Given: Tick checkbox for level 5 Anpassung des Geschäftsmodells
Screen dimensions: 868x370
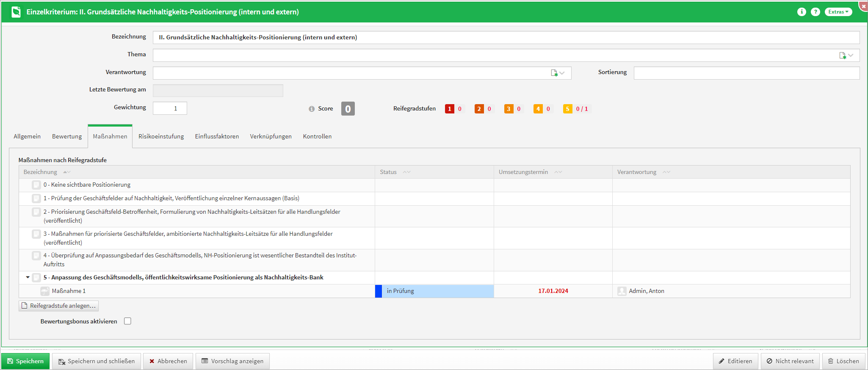Looking at the screenshot, I should pos(36,278).
